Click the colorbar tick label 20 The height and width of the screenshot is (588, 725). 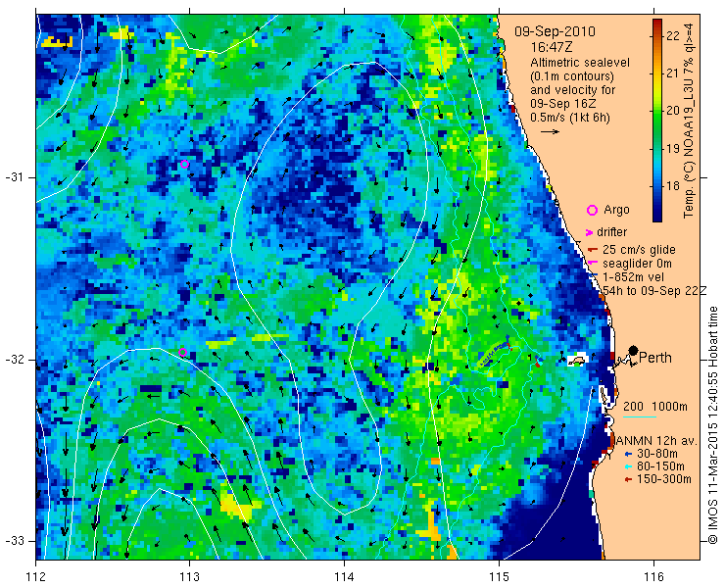[x=673, y=111]
